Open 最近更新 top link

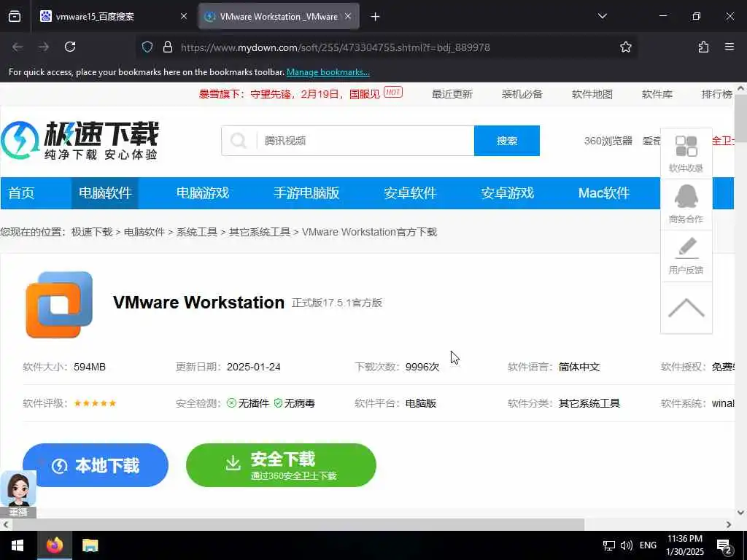pyautogui.click(x=452, y=94)
